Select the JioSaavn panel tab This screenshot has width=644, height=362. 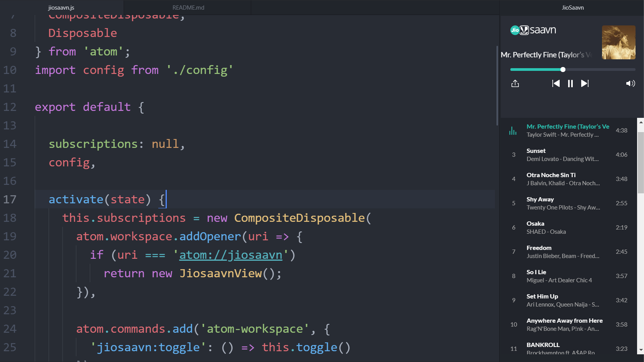tap(572, 8)
